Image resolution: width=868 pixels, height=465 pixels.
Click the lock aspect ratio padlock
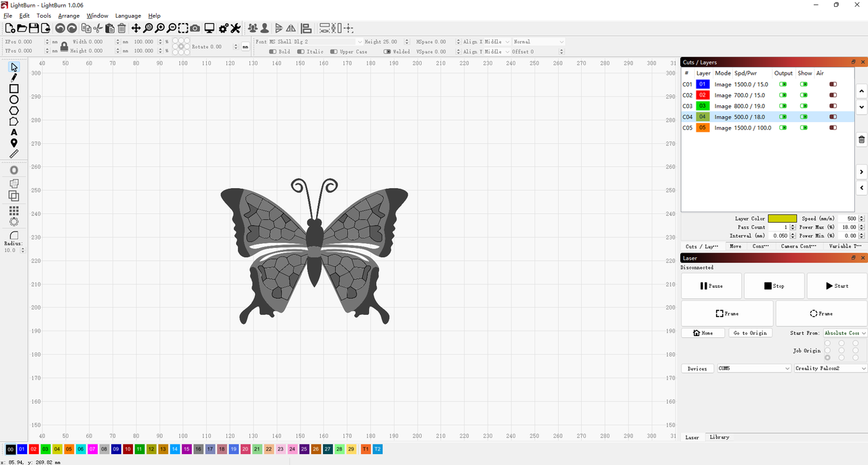(64, 46)
